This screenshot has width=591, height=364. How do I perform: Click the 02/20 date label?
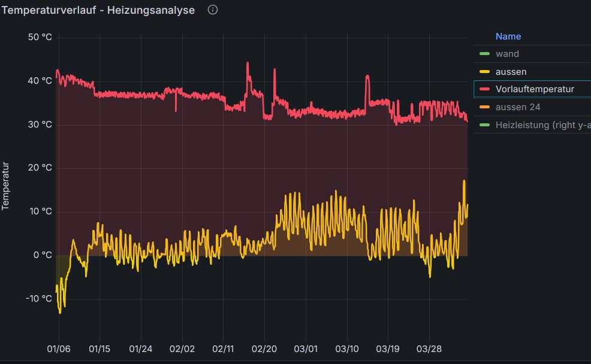[264, 349]
